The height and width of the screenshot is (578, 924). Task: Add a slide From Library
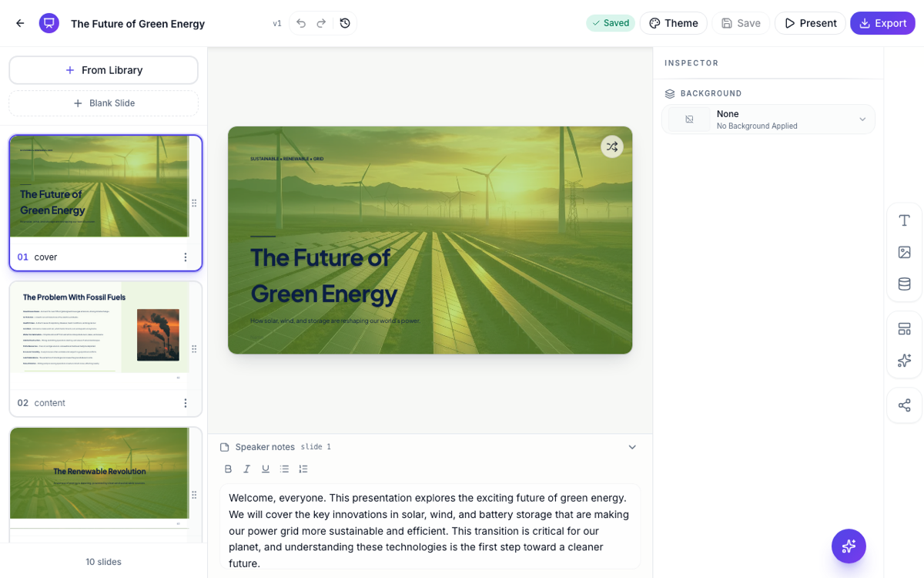103,70
